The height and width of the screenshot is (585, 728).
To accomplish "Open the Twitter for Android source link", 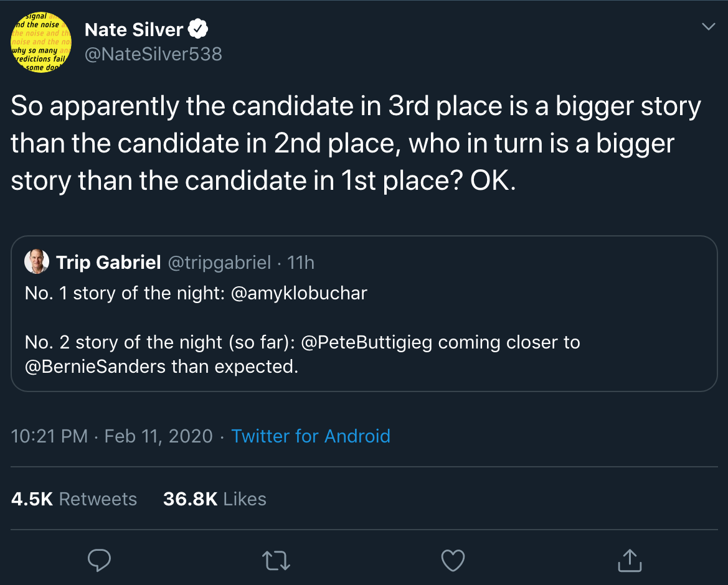I will point(311,436).
